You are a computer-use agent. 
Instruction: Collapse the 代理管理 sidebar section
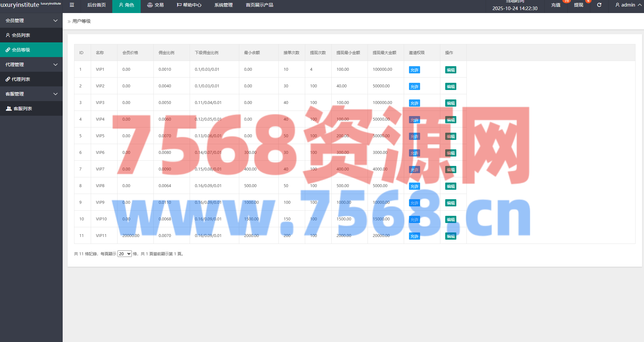31,65
